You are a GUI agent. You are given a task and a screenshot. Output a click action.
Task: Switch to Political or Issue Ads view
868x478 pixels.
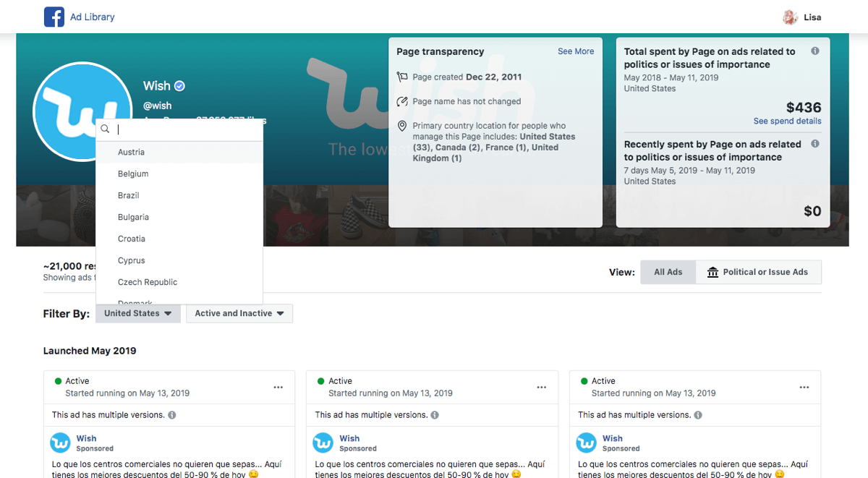coord(758,272)
